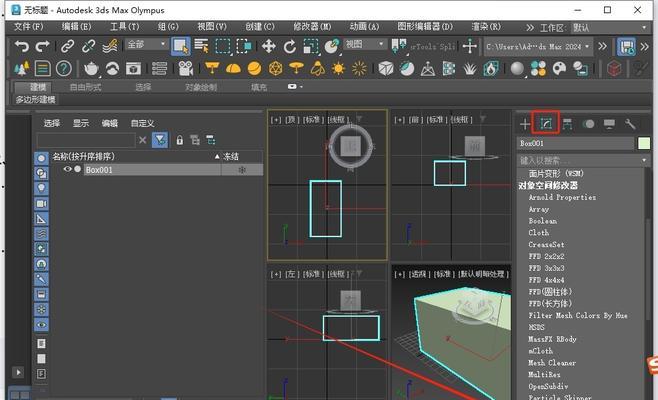Open the scene explorer 显示 menu
658x400 pixels.
[81, 123]
